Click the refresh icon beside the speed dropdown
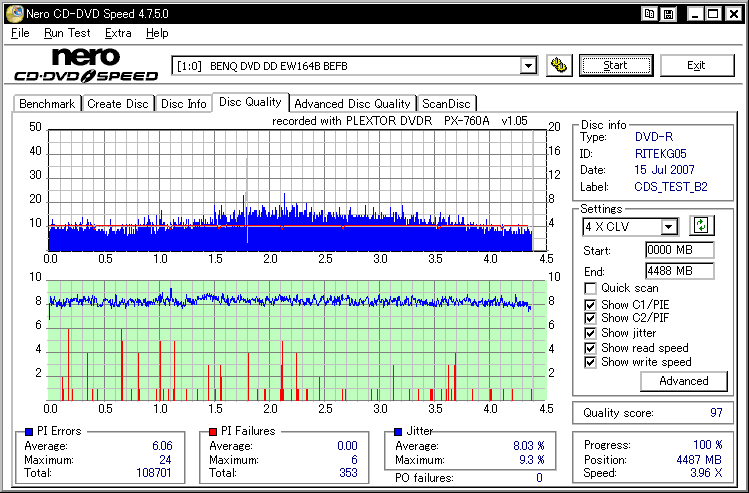Viewport: 749px width, 493px height. [701, 225]
